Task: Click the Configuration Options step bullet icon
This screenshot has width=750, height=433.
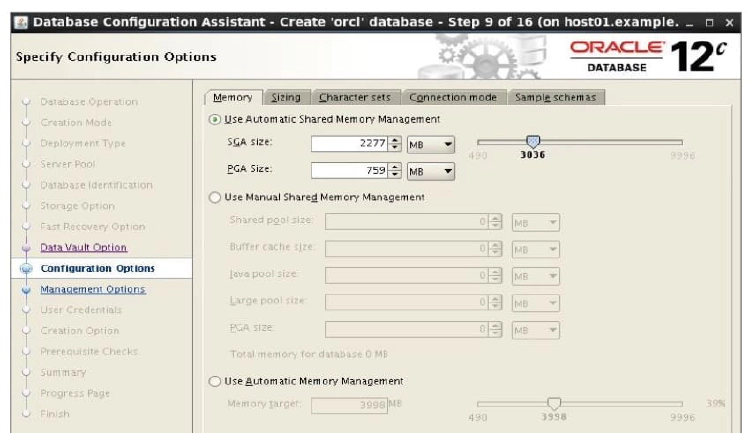Action: click(26, 269)
